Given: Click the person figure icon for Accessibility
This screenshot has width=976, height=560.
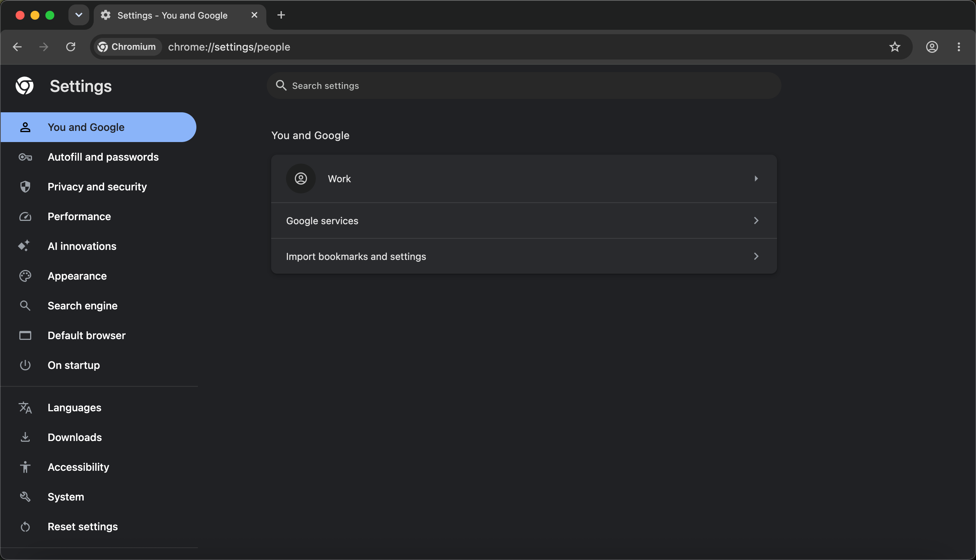Looking at the screenshot, I should click(25, 467).
